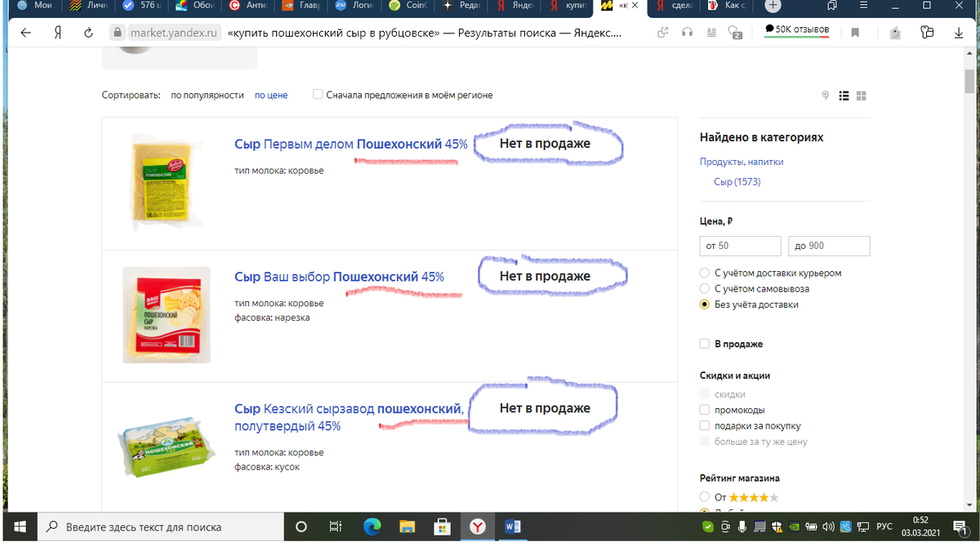Select 'С учётом самовывоза' radio option
980x551 pixels.
pos(703,288)
